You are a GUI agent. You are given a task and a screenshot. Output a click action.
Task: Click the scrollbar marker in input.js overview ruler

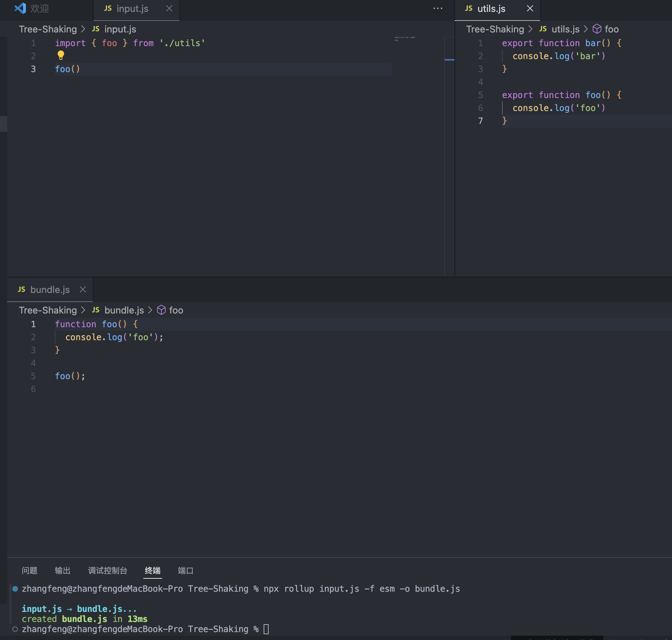coord(449,59)
